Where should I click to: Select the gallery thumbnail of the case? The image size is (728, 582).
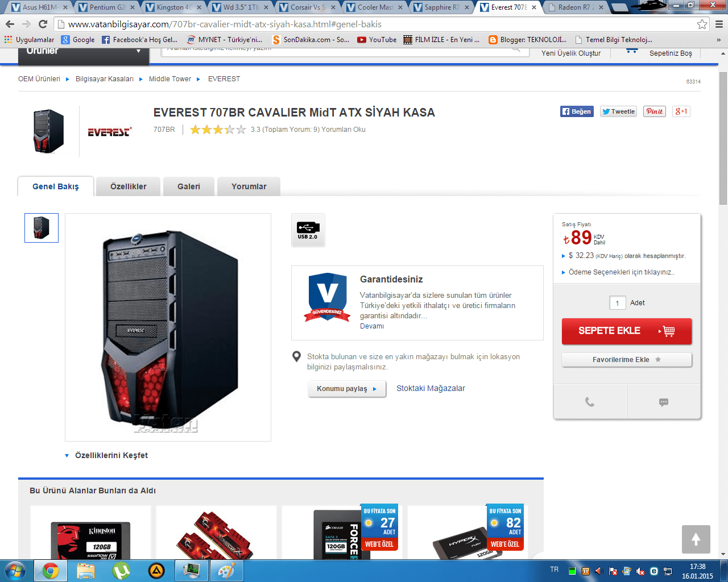pos(42,228)
